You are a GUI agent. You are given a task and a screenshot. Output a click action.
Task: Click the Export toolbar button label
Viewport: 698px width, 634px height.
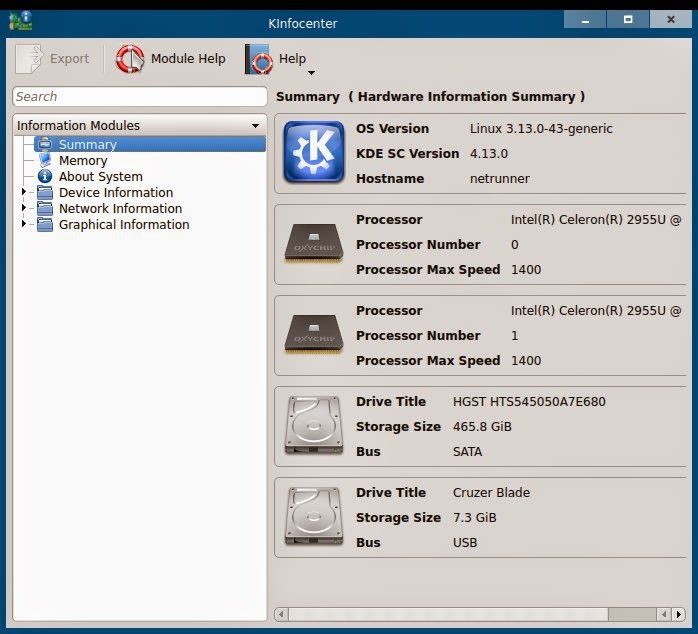[x=69, y=58]
